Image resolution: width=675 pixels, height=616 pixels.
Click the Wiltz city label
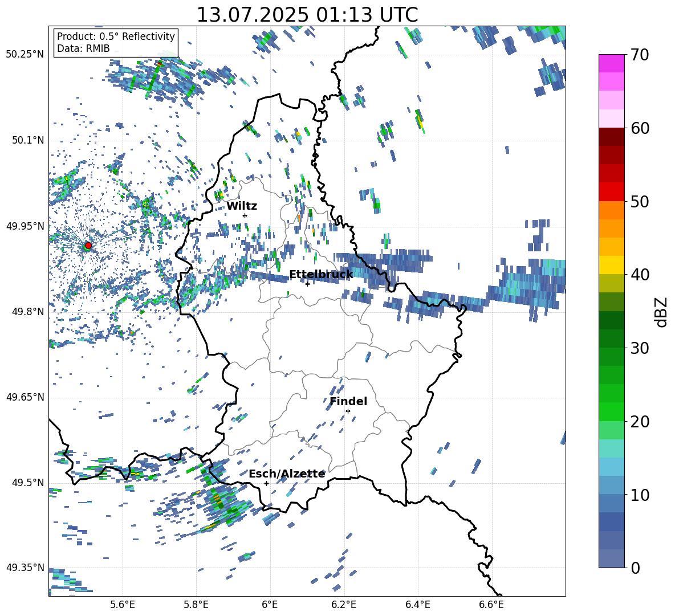tap(242, 206)
